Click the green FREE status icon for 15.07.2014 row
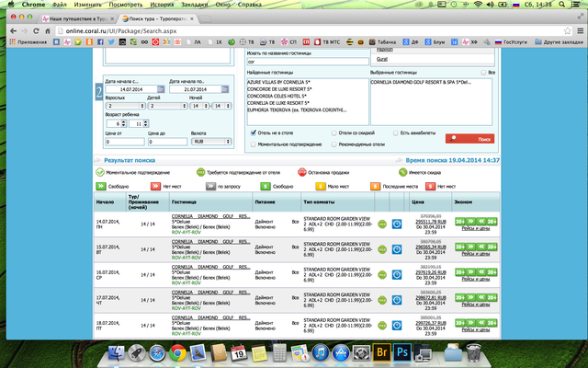The image size is (588, 368). [x=381, y=248]
